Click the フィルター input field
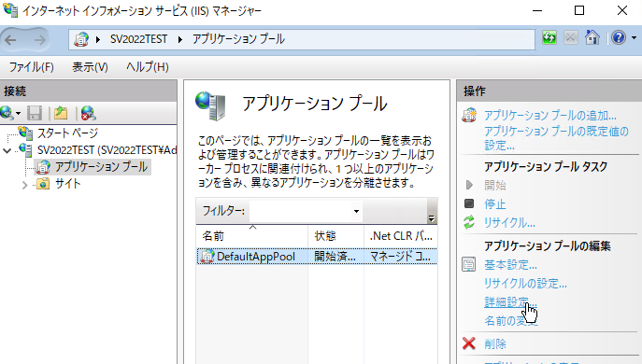The height and width of the screenshot is (364, 642). (x=301, y=211)
